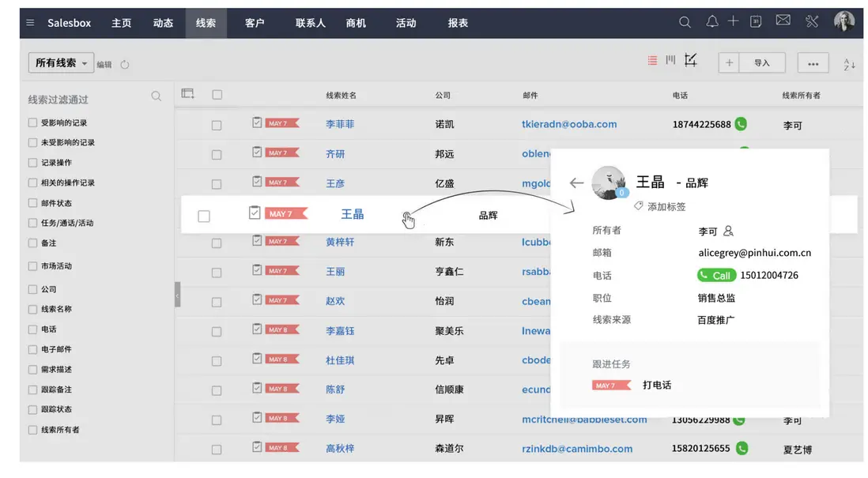868x478 pixels.
Task: Toggle the select-all checkbox in header
Action: (217, 95)
